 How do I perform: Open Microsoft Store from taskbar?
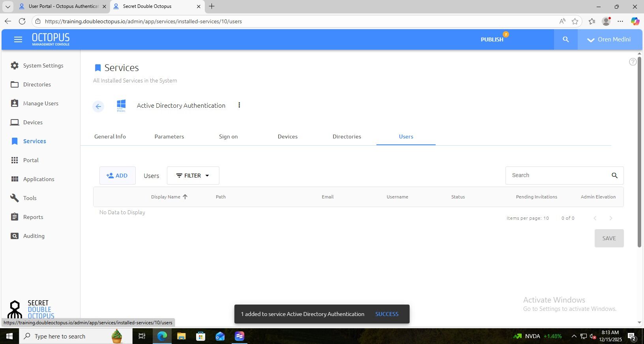(200, 336)
